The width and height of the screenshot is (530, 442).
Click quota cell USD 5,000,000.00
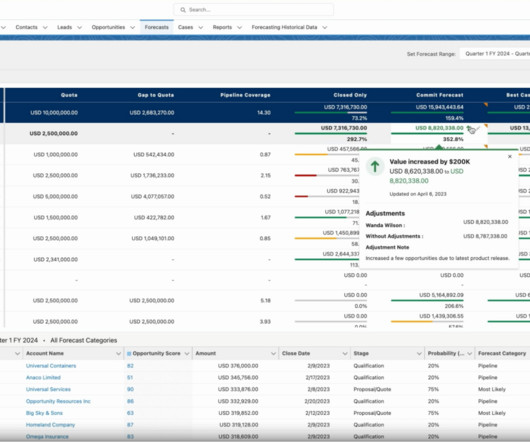55,196
